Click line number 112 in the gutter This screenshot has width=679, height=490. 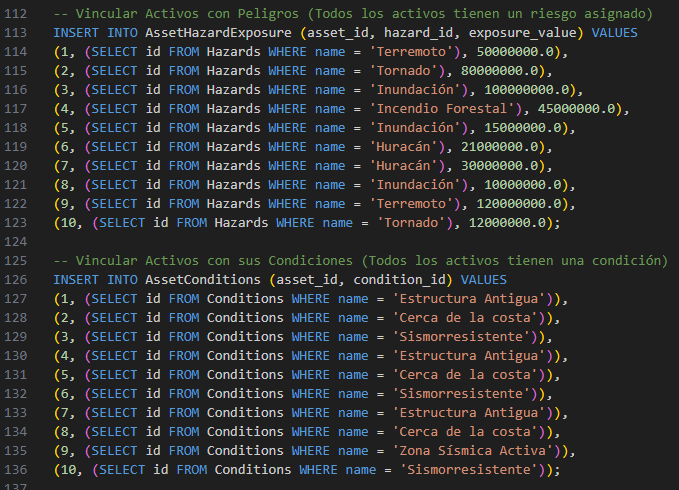(16, 14)
